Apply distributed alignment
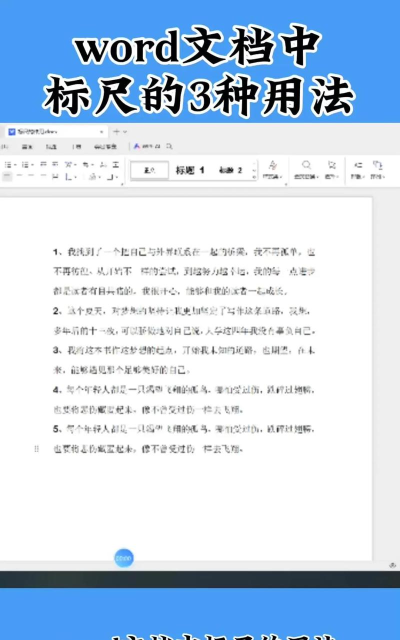 coord(55,176)
